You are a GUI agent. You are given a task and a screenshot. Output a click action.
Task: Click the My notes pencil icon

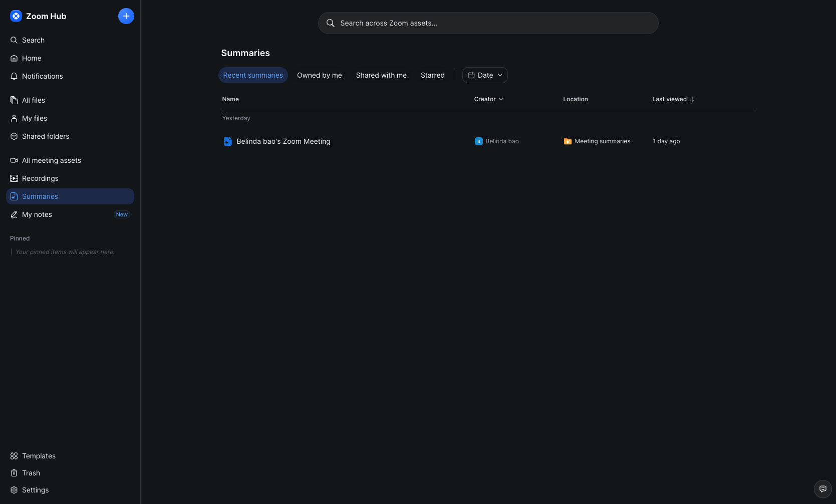(14, 214)
